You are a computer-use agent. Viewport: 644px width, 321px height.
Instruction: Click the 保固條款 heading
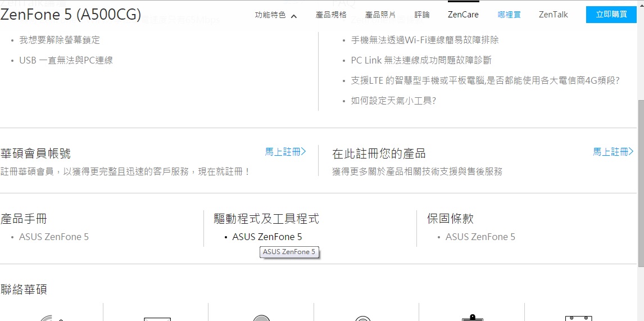450,219
